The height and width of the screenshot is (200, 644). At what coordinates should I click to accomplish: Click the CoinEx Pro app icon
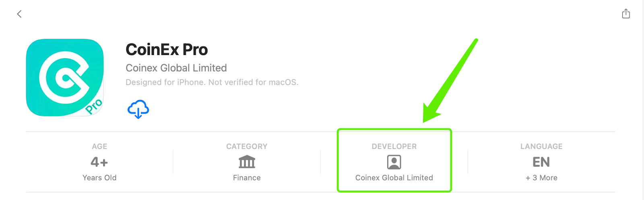(64, 77)
